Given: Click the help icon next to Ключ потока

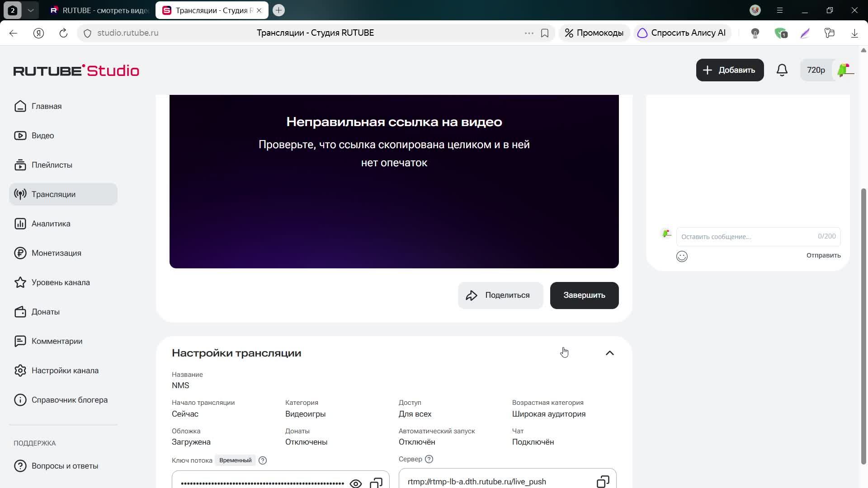Looking at the screenshot, I should (263, 460).
